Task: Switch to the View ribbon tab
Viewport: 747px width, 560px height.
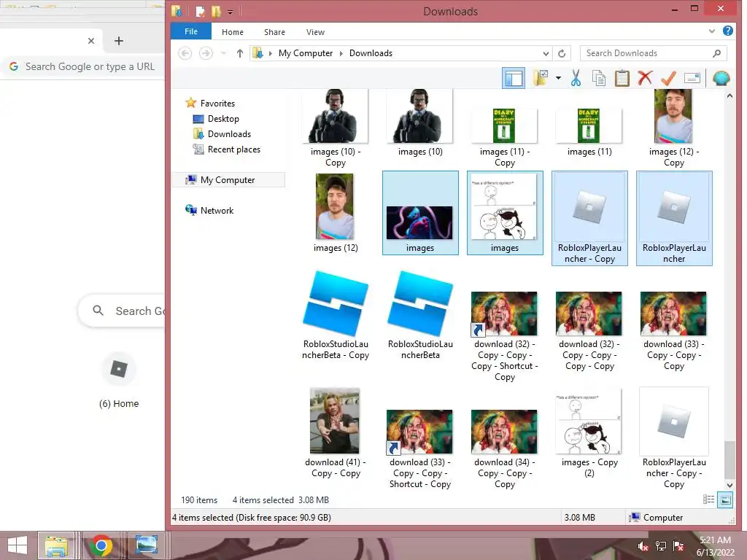Action: click(x=315, y=32)
